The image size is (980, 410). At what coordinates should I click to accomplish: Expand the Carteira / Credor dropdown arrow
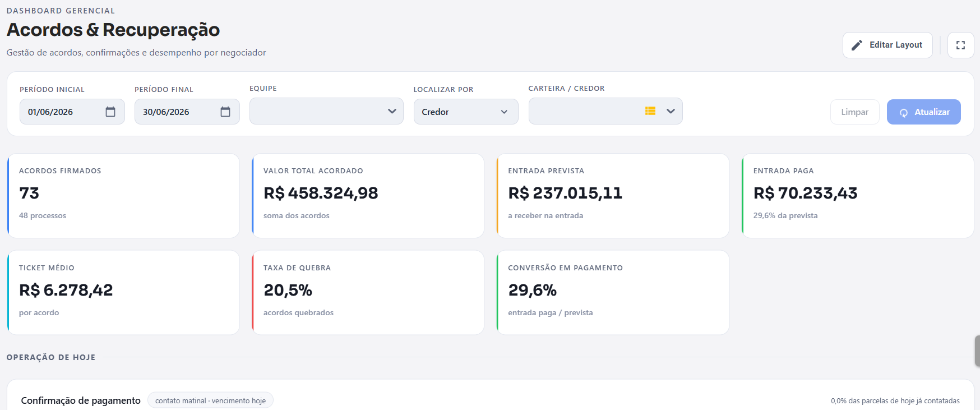671,111
